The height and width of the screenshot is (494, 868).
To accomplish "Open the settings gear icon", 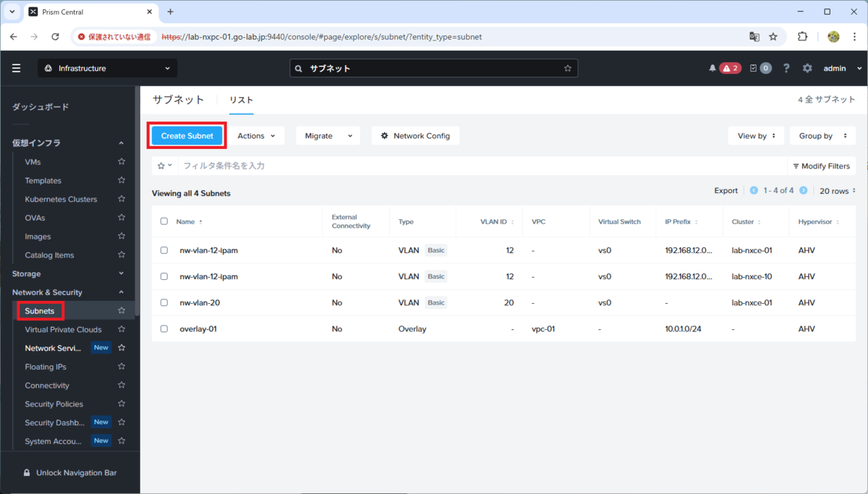I will [x=807, y=68].
